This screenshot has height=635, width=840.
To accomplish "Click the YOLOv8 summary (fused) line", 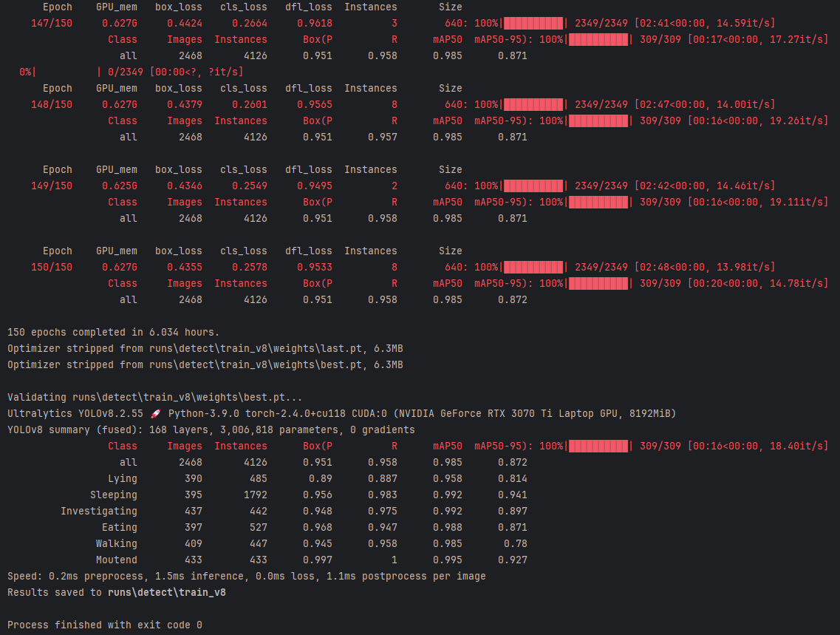I will pyautogui.click(x=211, y=429).
